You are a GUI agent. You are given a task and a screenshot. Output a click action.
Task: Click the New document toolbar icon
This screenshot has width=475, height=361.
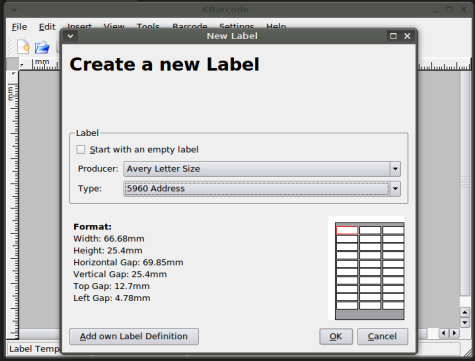click(x=23, y=47)
